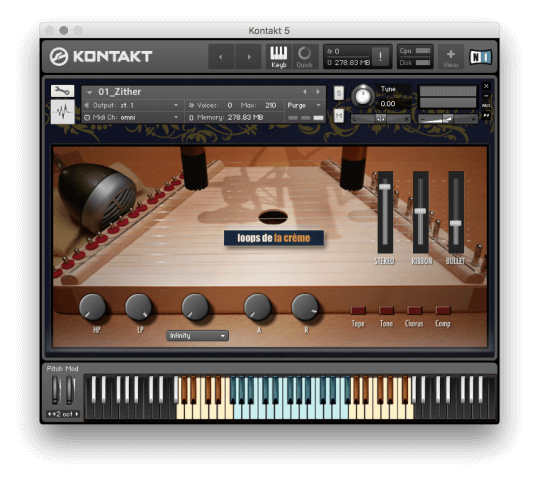Image resolution: width=540 pixels, height=481 pixels.
Task: Open the View plus menu
Action: click(450, 57)
